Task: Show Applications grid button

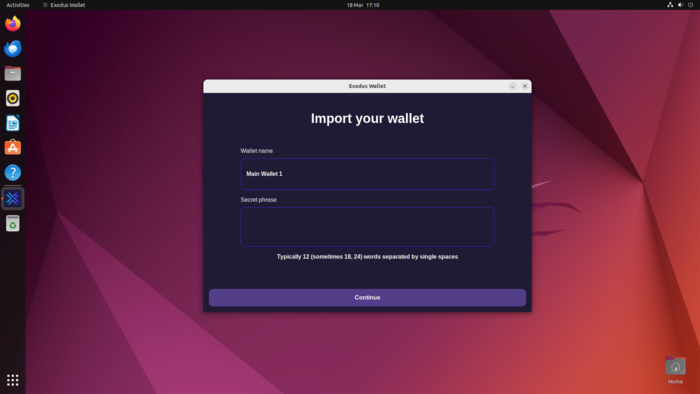Action: (x=12, y=380)
